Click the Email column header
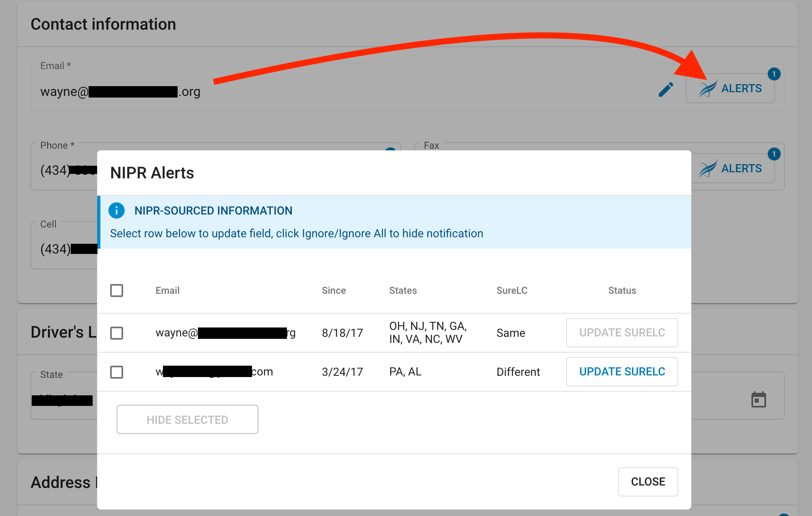The height and width of the screenshot is (516, 812). [167, 291]
